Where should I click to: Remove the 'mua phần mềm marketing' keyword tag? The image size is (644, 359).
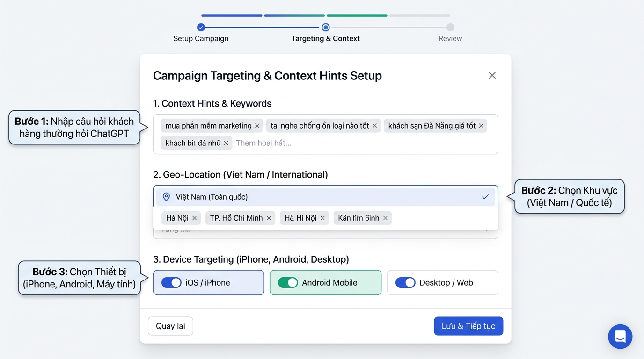pyautogui.click(x=257, y=126)
